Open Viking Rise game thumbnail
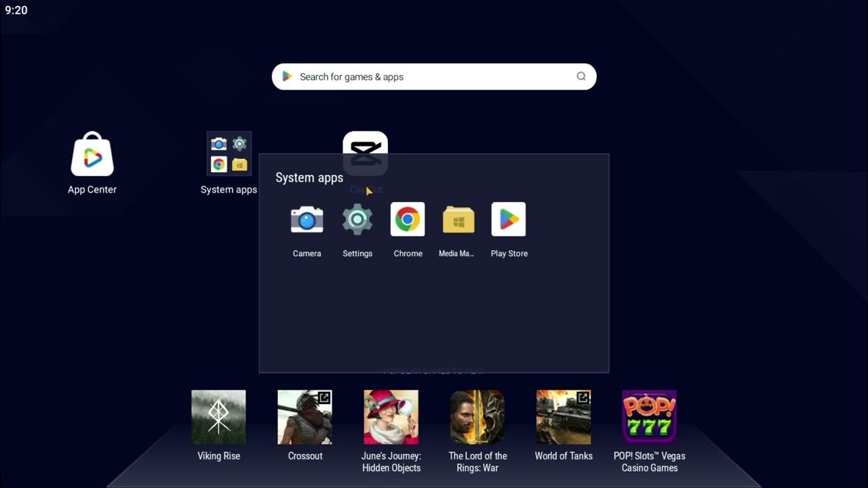Image resolution: width=868 pixels, height=488 pixels. 218,417
